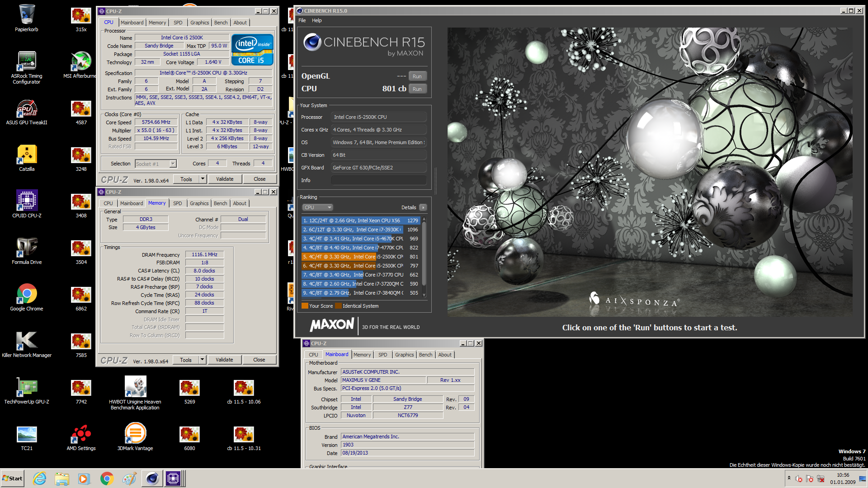Show hidden system tray icons
Image resolution: width=868 pixels, height=488 pixels.
789,478
